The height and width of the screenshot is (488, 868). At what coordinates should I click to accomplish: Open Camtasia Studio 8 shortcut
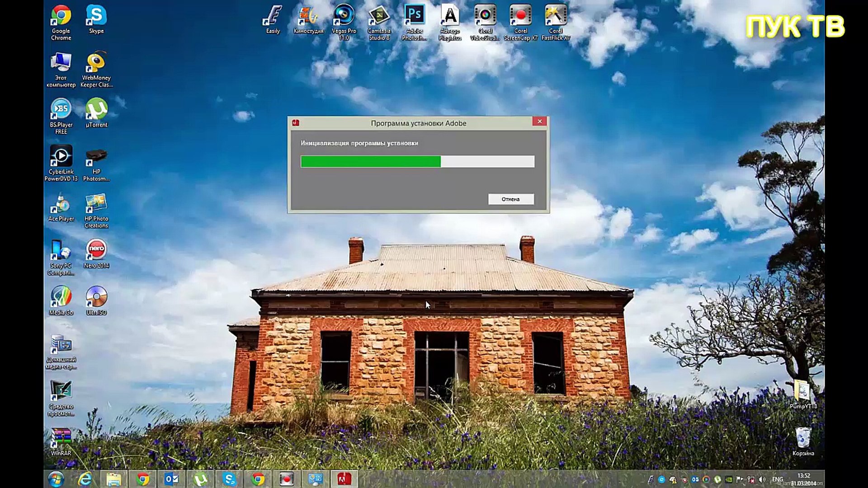click(379, 23)
